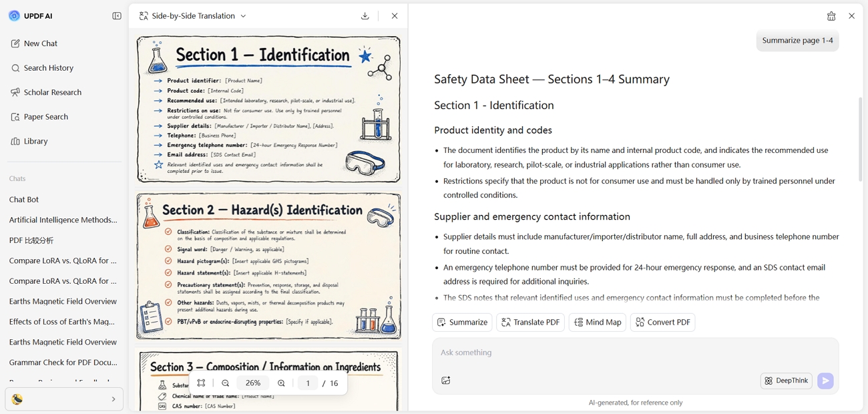Click the Summarize page 1-4 message bubble
Viewport: 868px width, 414px height.
pos(797,41)
